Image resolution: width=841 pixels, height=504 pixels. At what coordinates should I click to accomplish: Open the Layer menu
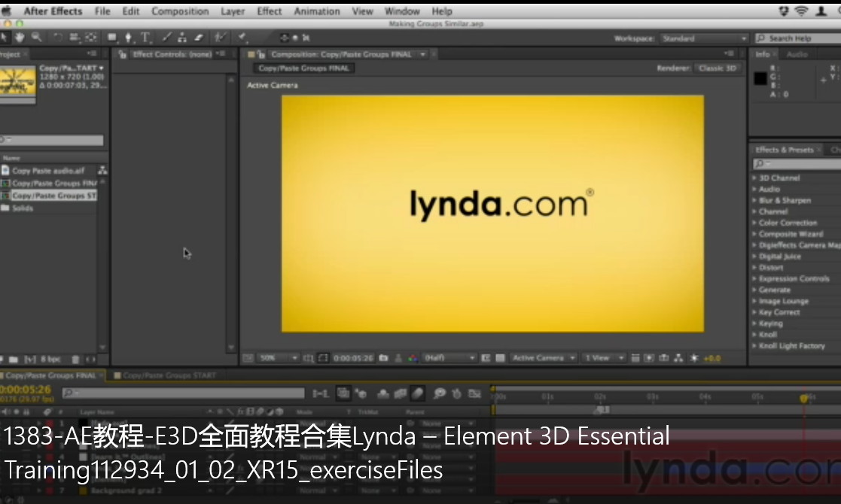233,11
